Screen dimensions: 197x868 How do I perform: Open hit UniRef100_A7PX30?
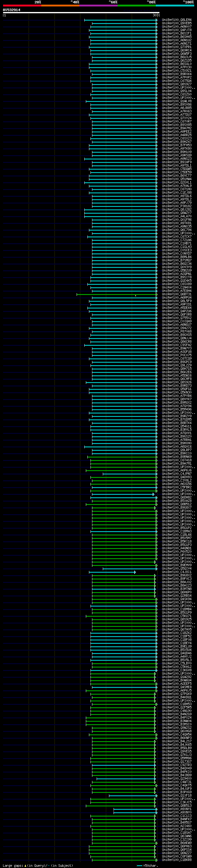176,67
